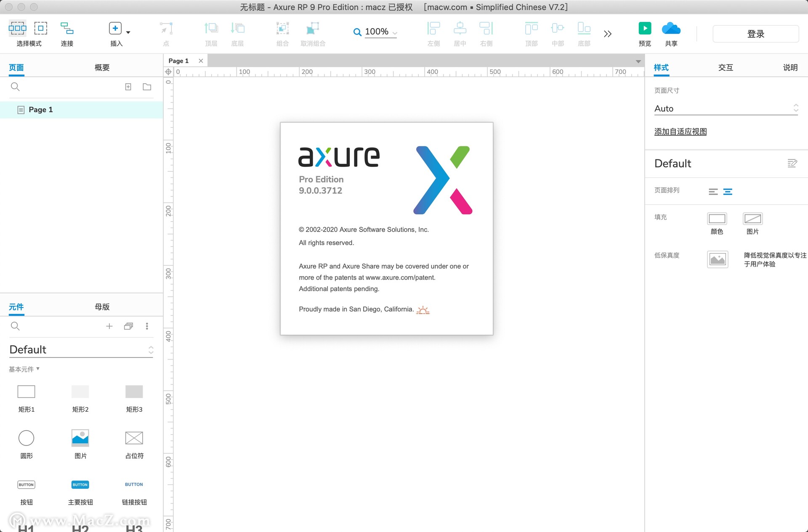Open the canvas tab list dropdown arrow
Viewport: 808px width, 532px height.
pyautogui.click(x=638, y=61)
